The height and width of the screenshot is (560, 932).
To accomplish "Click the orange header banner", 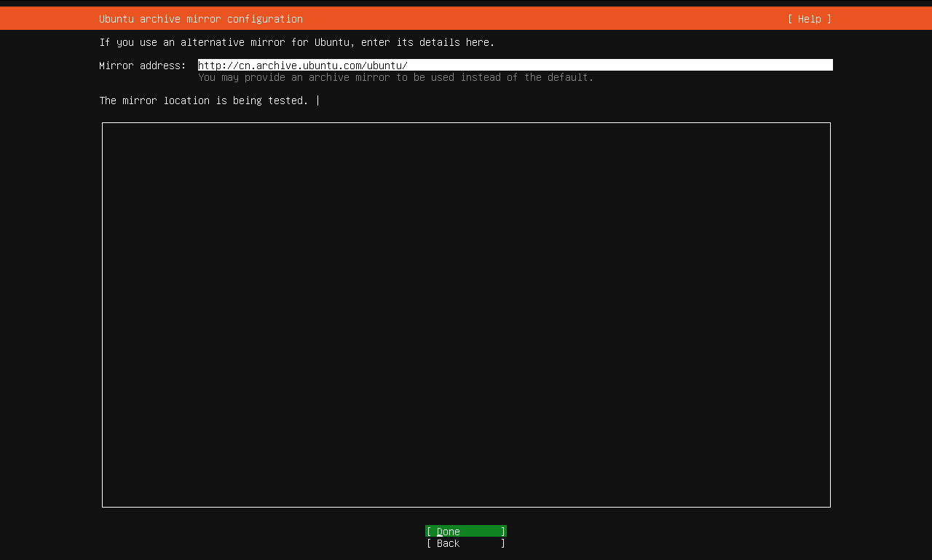I will 466,18.
